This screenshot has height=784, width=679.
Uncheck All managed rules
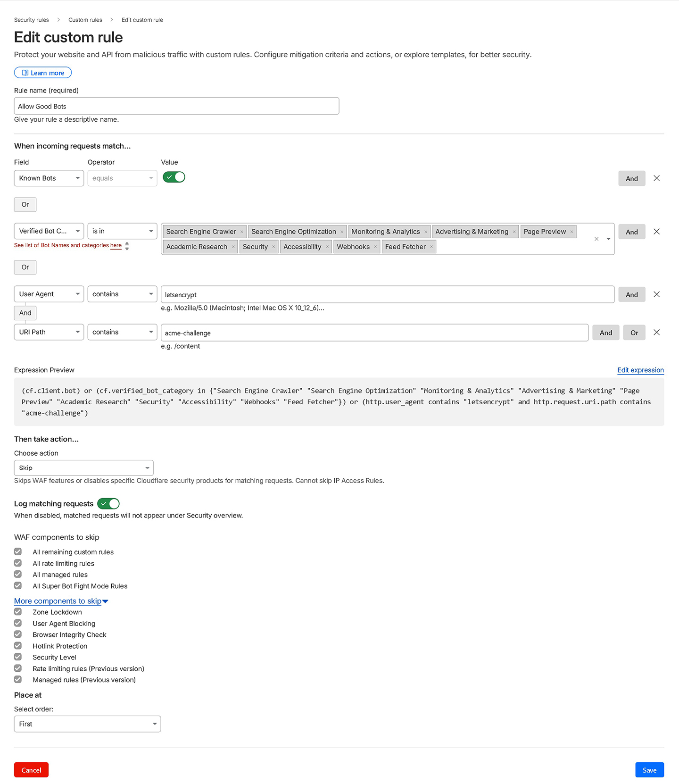point(18,575)
